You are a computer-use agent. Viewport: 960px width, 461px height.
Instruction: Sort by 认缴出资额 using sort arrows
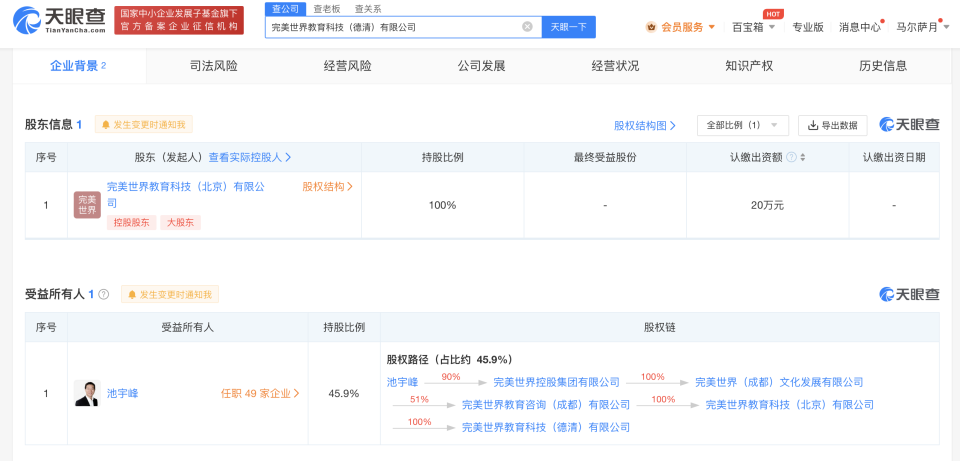[802, 157]
